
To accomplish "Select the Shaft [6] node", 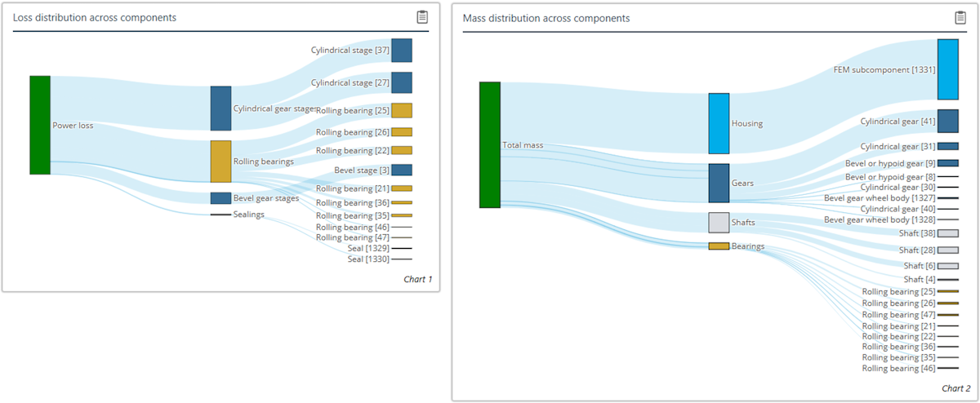I will point(947,266).
